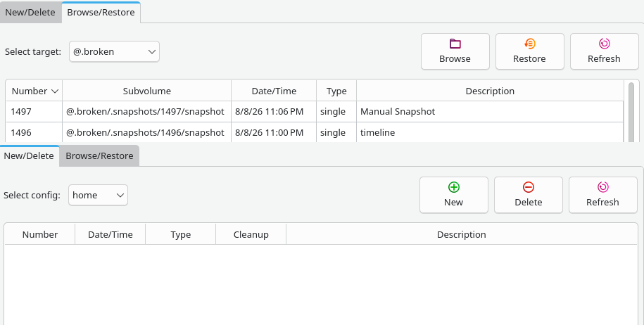Viewport: 644px width, 325px height.
Task: Click type single in row 1496
Action: click(x=336, y=132)
